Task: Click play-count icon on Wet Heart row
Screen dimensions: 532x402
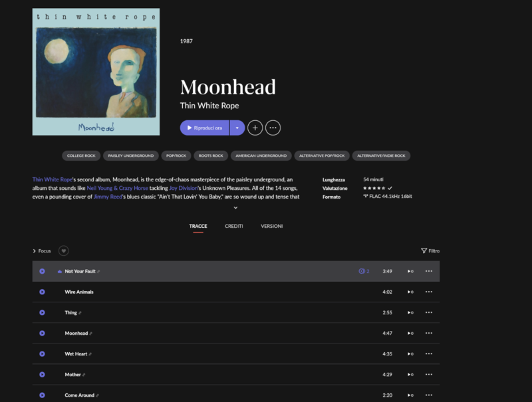Action: pos(410,354)
